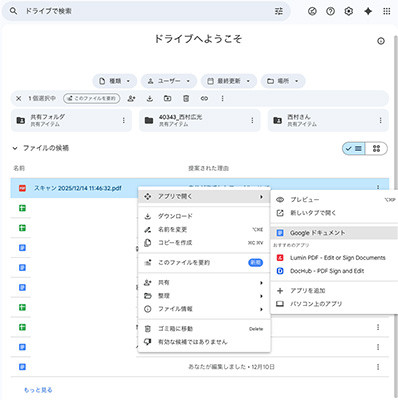Screen dimensions: 398x400
Task: Click the もっと見る link
Action: click(38, 390)
